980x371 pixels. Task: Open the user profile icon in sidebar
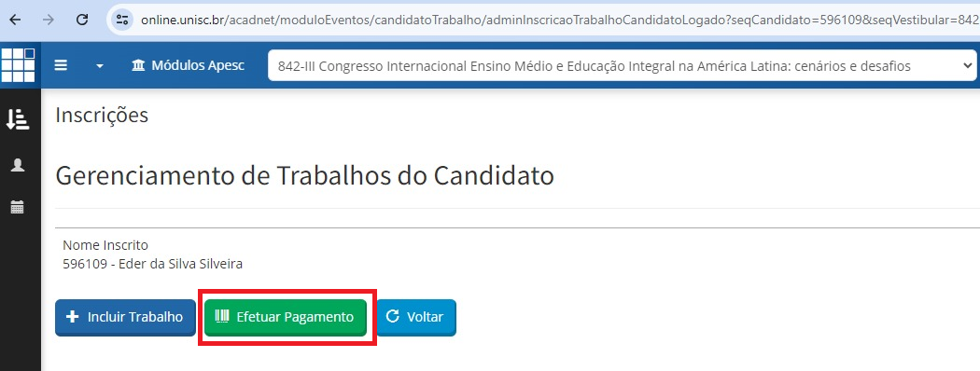pyautogui.click(x=18, y=165)
